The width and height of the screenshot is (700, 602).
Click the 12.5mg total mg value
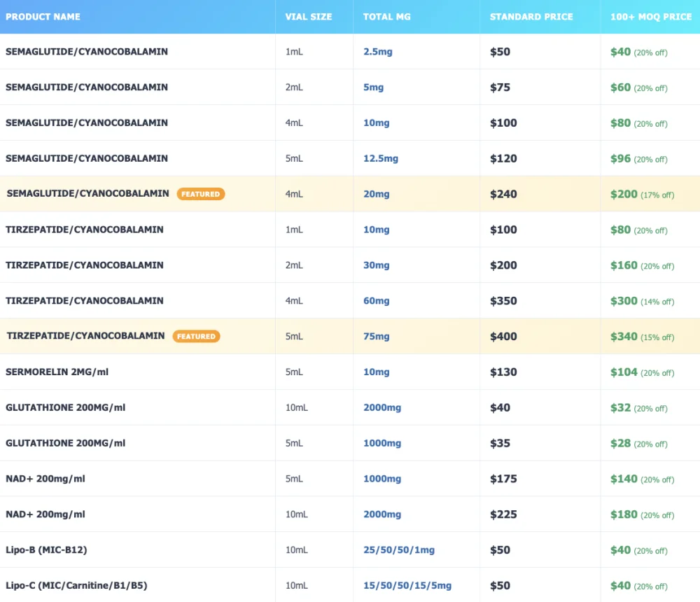tap(380, 158)
